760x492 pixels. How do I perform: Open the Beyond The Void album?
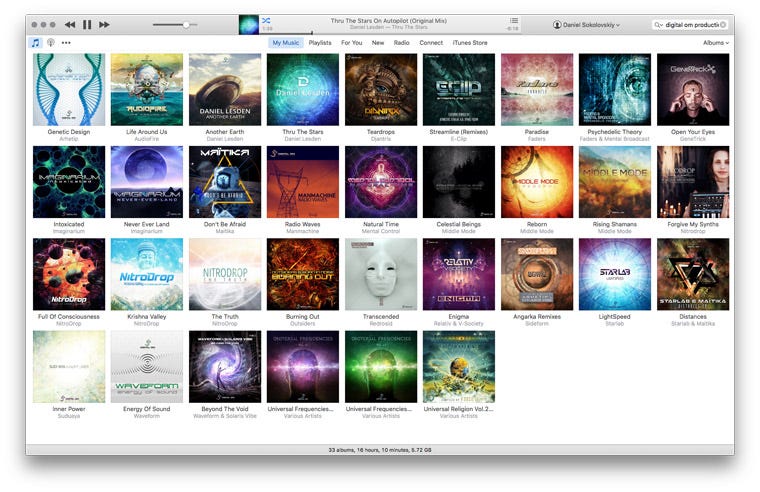(225, 367)
